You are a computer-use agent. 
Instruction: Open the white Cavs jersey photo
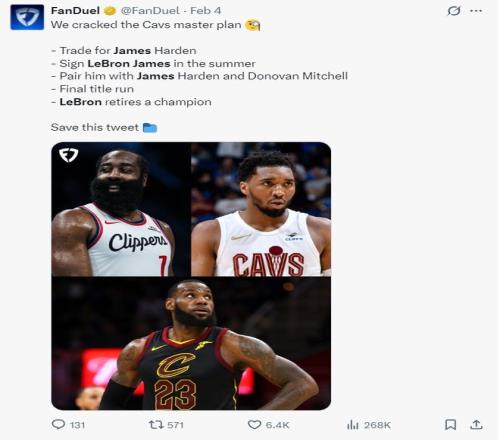(261, 209)
